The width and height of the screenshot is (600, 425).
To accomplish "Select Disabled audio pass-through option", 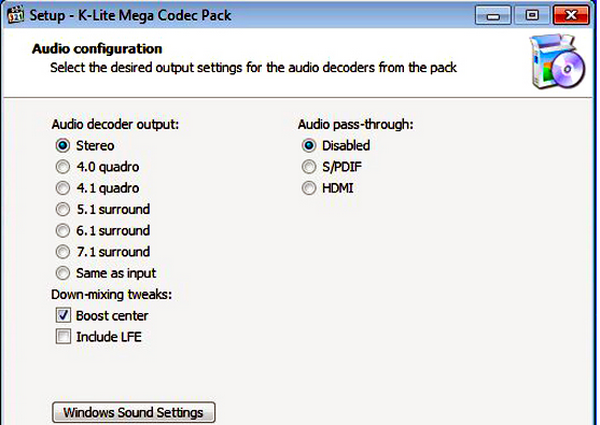I will click(309, 146).
